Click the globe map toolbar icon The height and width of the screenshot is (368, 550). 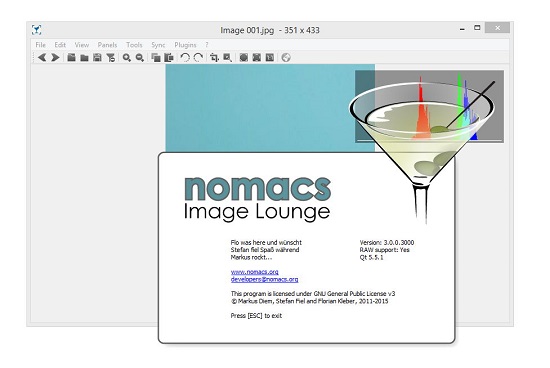(286, 58)
